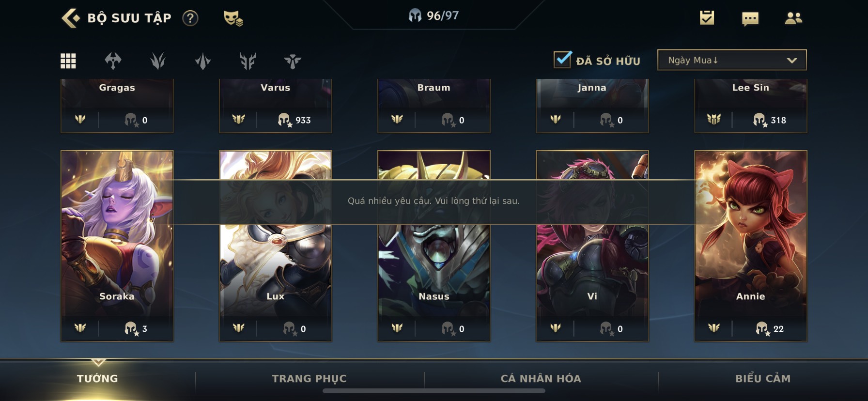Screen dimensions: 868x401
Task: Click the dropdown chevron arrow
Action: click(792, 61)
